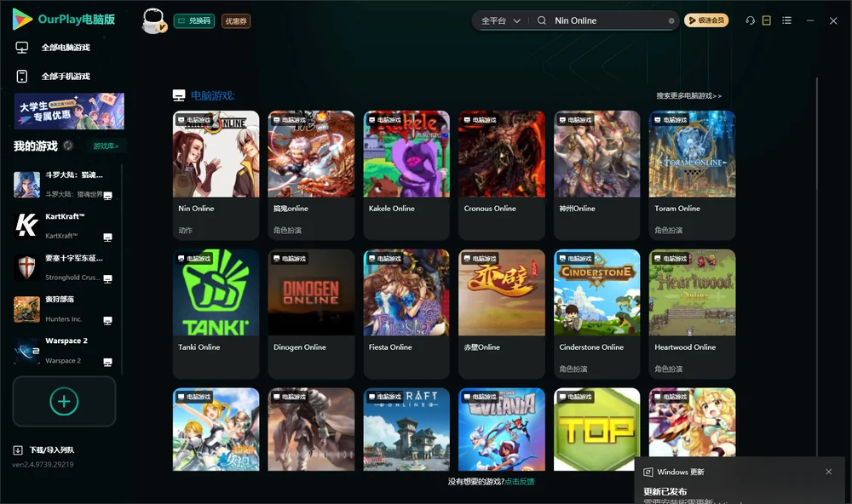Screen dimensions: 852x504
Task: Open the Nin Online game card
Action: [216, 175]
